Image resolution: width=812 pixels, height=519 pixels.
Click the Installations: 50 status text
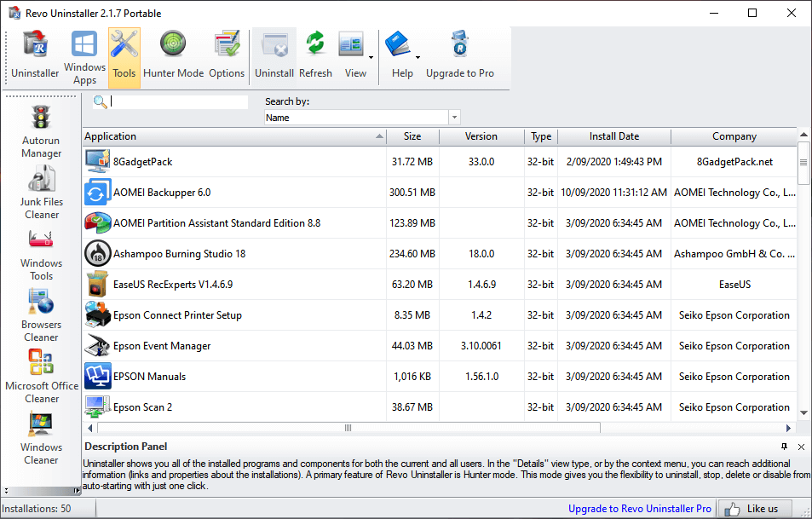[37, 509]
